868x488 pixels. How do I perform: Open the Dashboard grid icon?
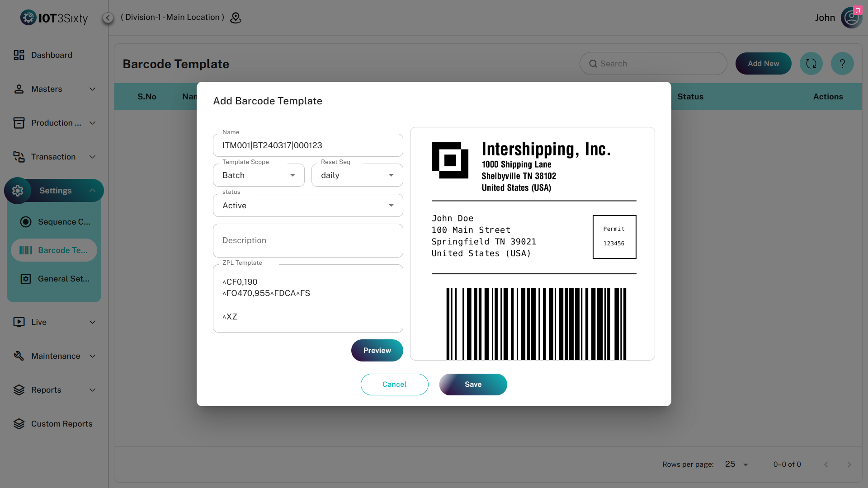tap(19, 55)
